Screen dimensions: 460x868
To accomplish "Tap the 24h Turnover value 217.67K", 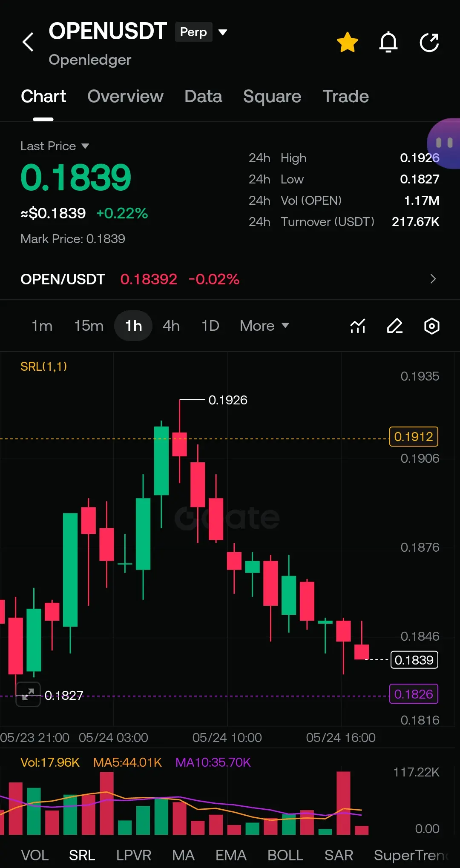I will pyautogui.click(x=415, y=221).
